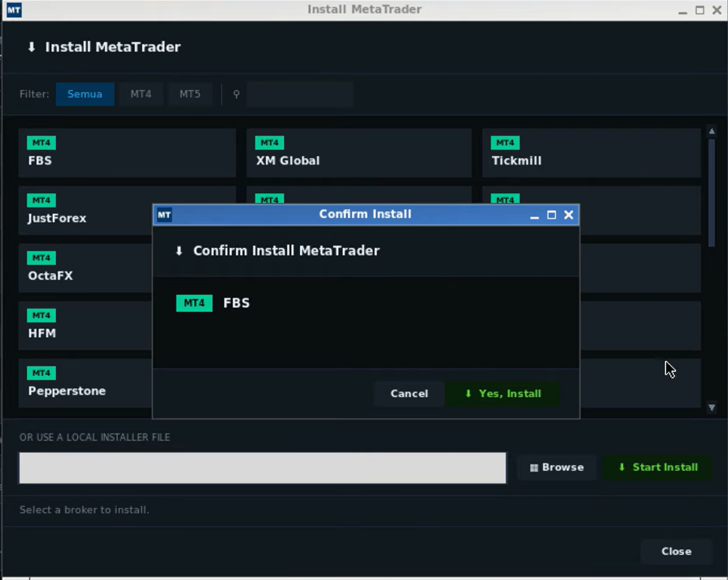
Task: Click the MT4 badge on Tickmill card
Action: pyautogui.click(x=505, y=143)
